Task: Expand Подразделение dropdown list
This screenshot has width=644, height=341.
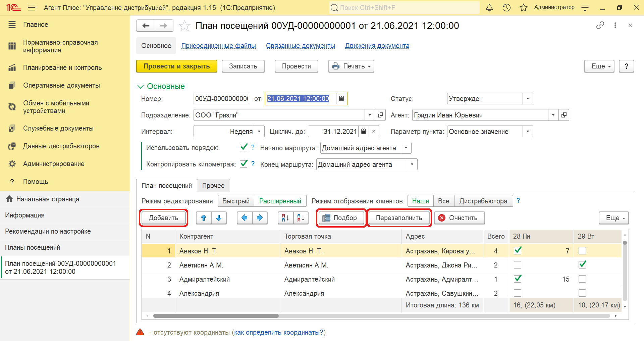Action: (x=370, y=115)
